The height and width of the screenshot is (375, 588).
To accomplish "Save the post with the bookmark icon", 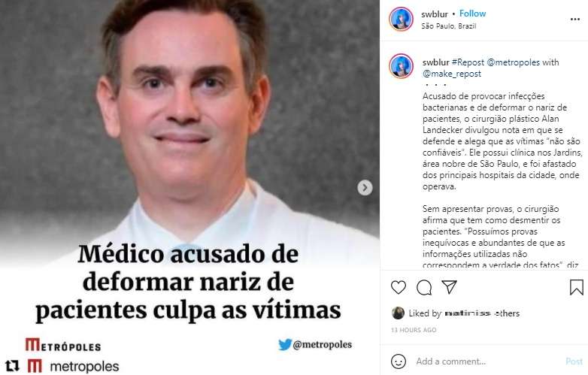I will (577, 287).
